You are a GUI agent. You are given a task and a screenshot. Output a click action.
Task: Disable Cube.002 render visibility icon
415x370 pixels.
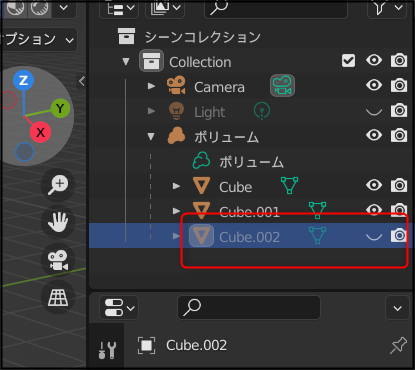pyautogui.click(x=399, y=235)
